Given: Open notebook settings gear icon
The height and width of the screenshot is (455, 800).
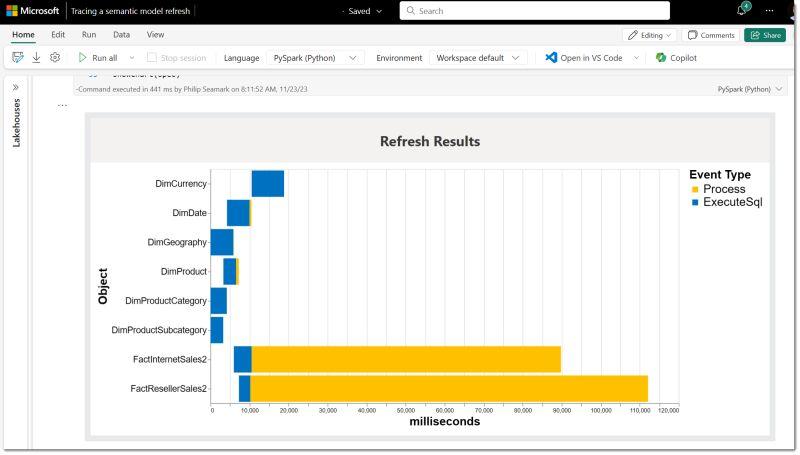Looking at the screenshot, I should coord(55,58).
